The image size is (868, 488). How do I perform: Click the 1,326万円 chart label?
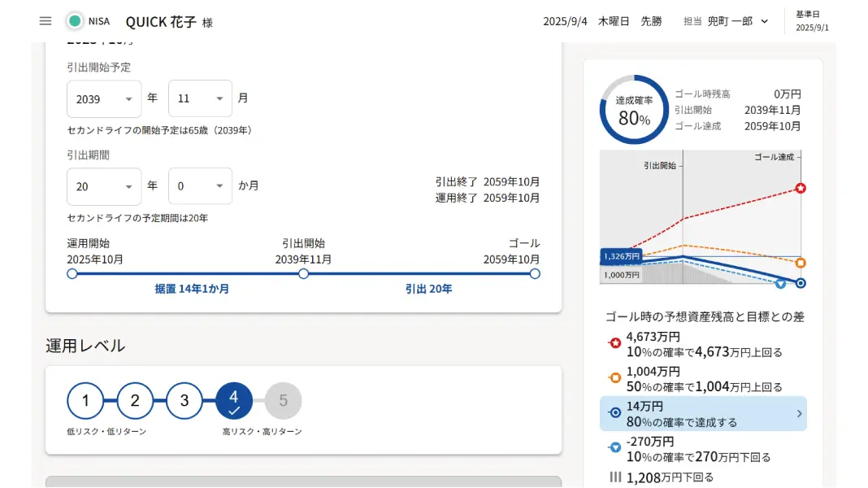[x=621, y=256]
